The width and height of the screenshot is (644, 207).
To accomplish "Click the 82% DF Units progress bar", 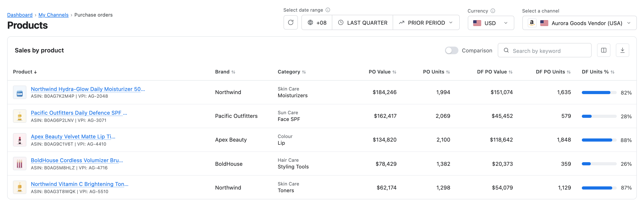I will click(x=599, y=93).
